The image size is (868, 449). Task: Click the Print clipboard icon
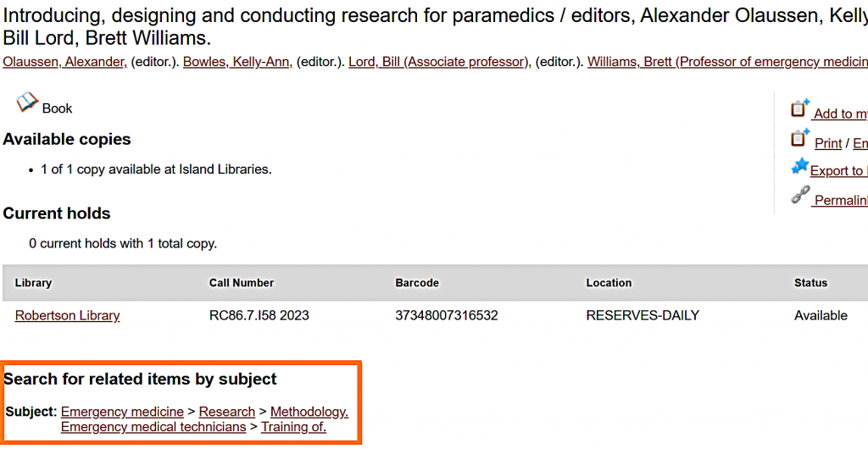pyautogui.click(x=800, y=138)
